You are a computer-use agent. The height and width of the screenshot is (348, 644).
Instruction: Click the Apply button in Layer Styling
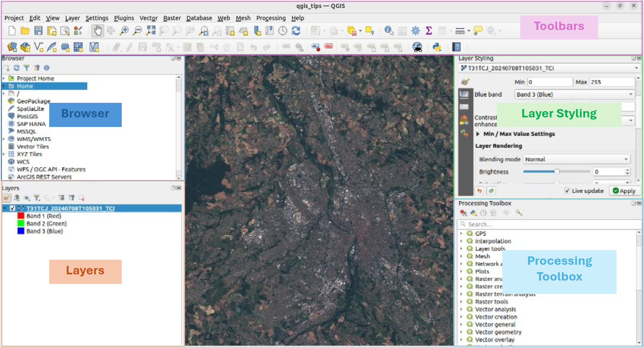624,191
